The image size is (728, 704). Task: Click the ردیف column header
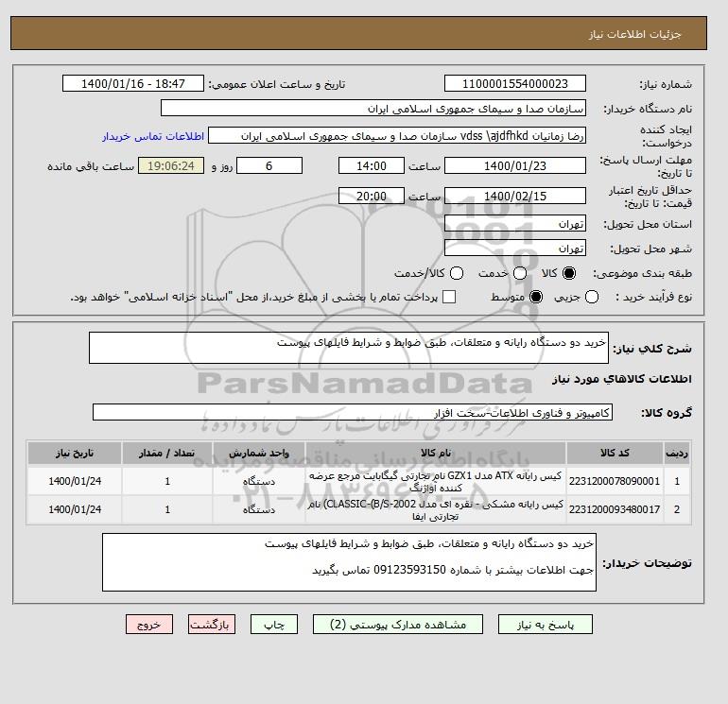tap(677, 453)
